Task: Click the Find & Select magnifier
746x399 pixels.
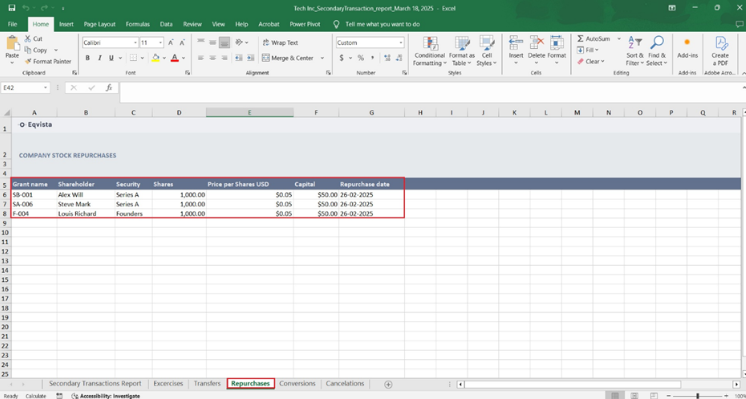Action: pos(657,42)
